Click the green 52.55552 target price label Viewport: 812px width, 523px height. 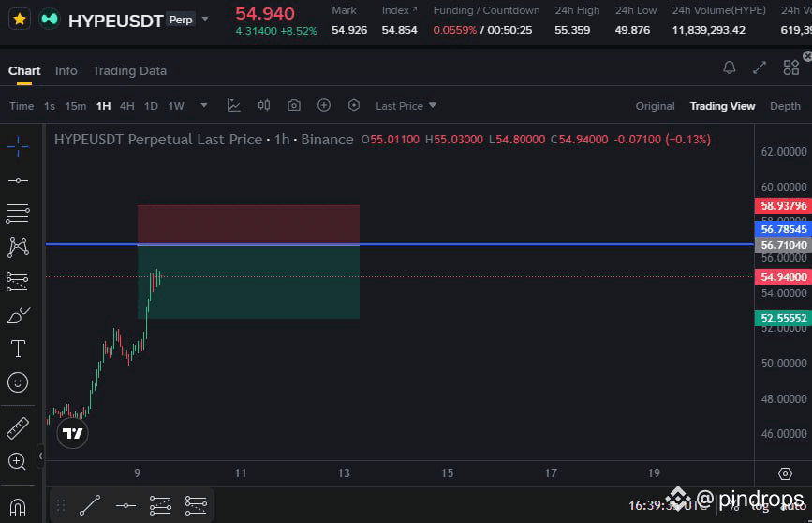tap(783, 319)
